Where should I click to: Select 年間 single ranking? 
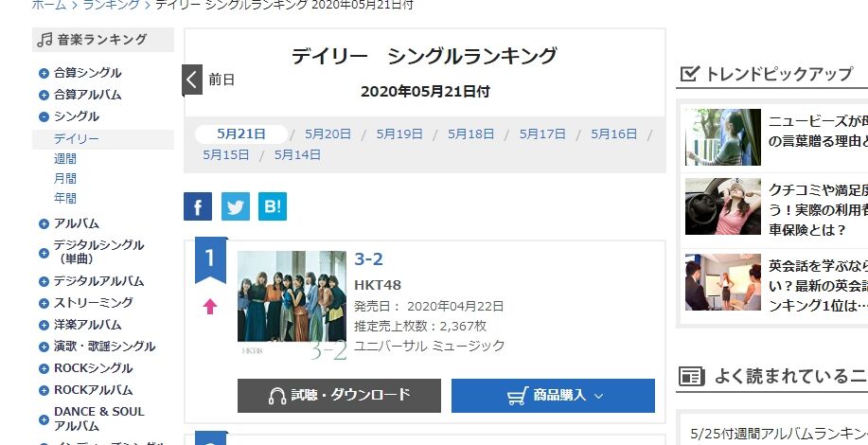tap(64, 198)
